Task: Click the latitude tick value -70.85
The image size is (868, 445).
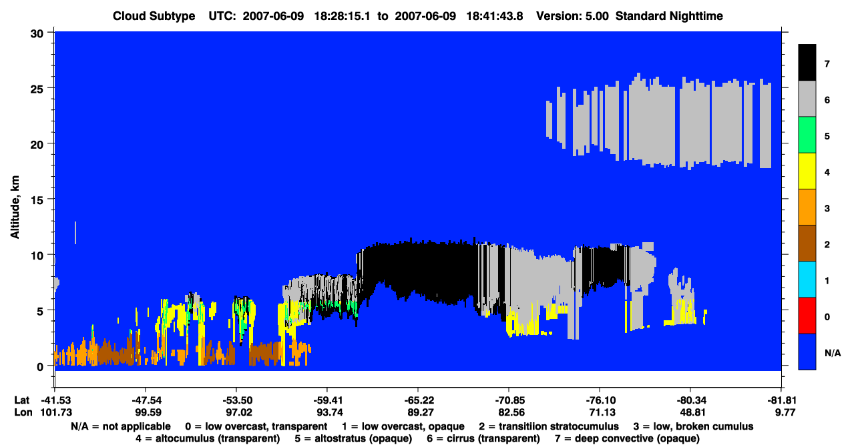Action: 509,400
